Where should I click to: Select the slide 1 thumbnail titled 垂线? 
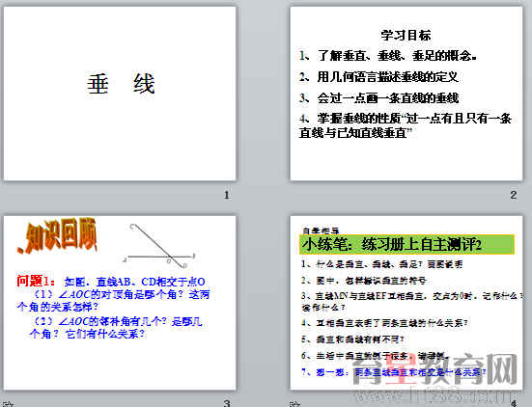(120, 94)
